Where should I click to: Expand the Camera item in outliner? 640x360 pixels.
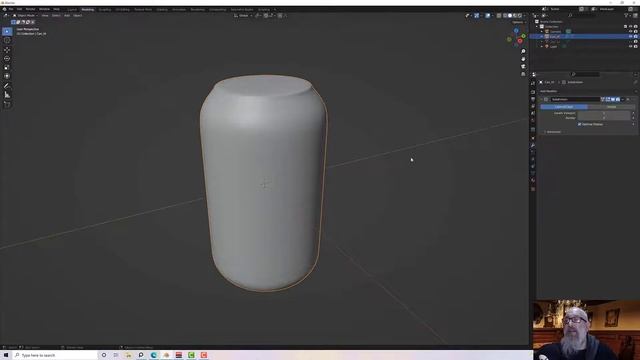(x=542, y=31)
